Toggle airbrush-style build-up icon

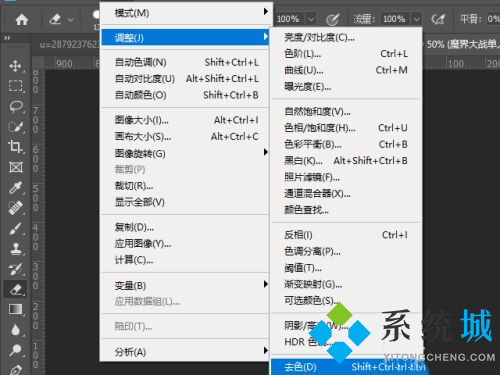[438, 19]
